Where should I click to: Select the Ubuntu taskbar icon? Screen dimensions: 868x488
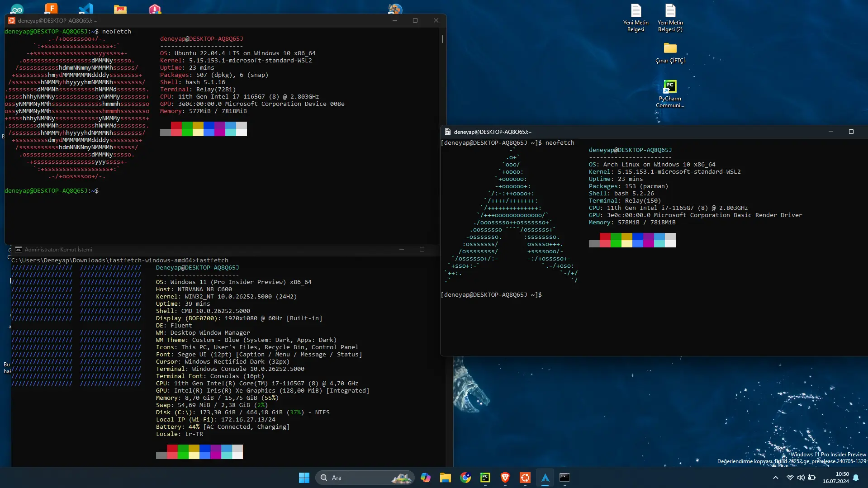[x=525, y=478]
